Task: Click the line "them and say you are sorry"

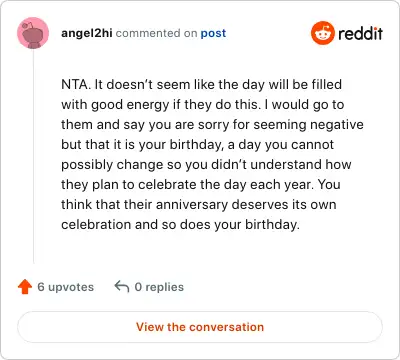Action: 212,125
